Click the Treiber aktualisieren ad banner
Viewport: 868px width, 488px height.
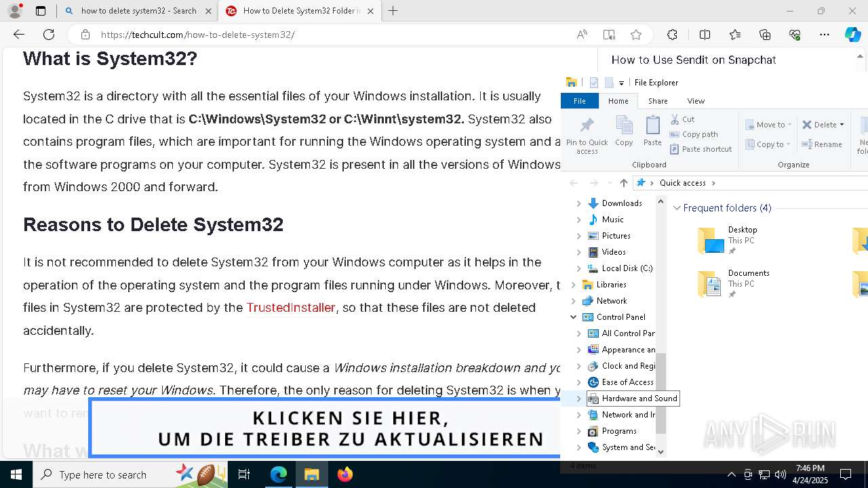pyautogui.click(x=325, y=428)
